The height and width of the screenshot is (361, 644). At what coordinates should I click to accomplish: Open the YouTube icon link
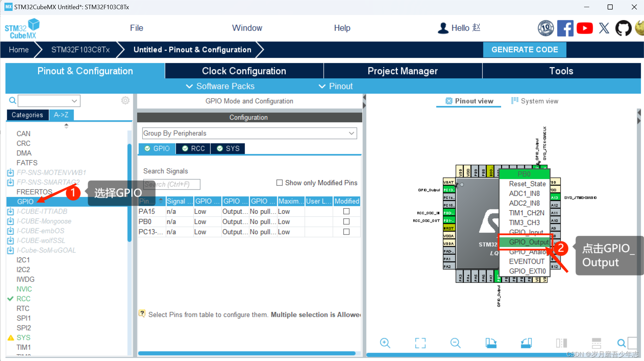584,28
